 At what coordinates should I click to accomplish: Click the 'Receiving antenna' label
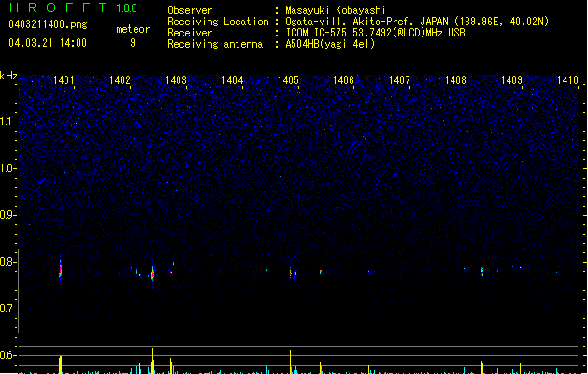(x=215, y=44)
